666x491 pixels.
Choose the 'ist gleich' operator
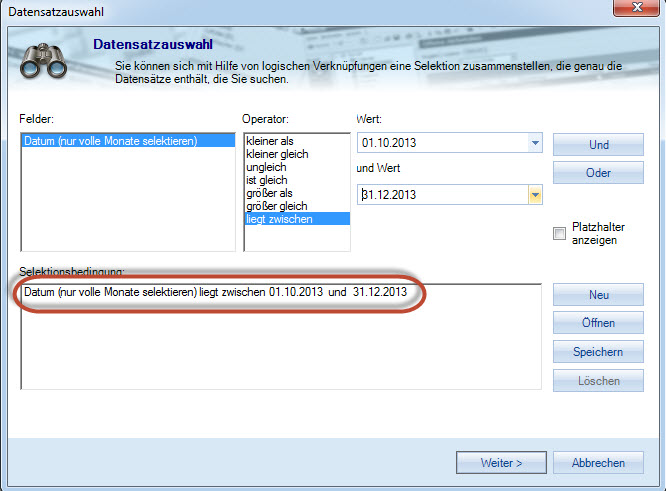tap(268, 180)
